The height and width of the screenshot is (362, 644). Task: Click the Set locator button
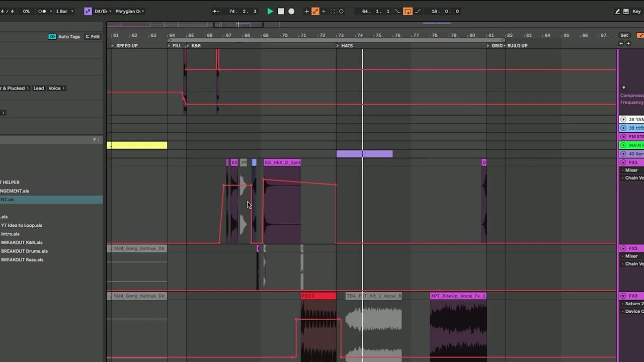coord(624,35)
